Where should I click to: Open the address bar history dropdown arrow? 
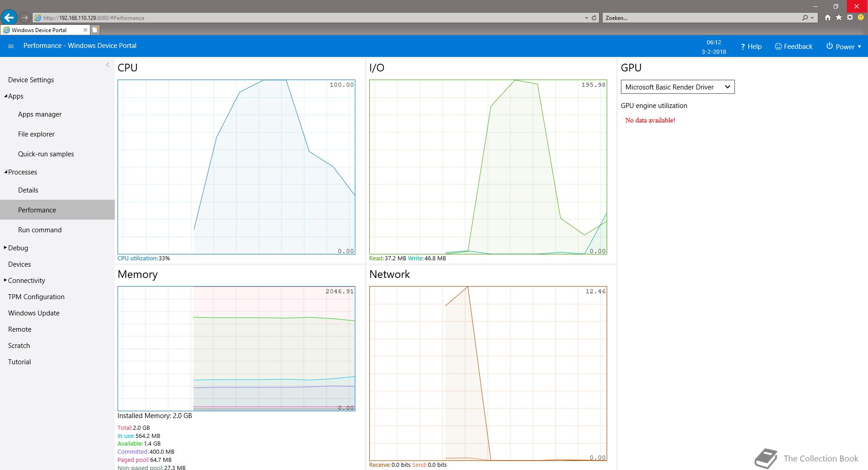click(586, 18)
